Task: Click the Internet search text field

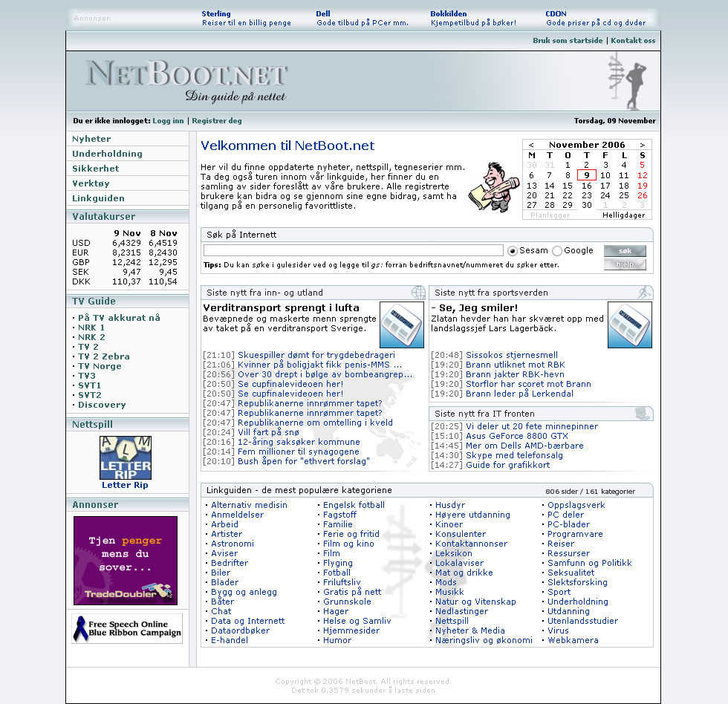Action: [x=354, y=250]
